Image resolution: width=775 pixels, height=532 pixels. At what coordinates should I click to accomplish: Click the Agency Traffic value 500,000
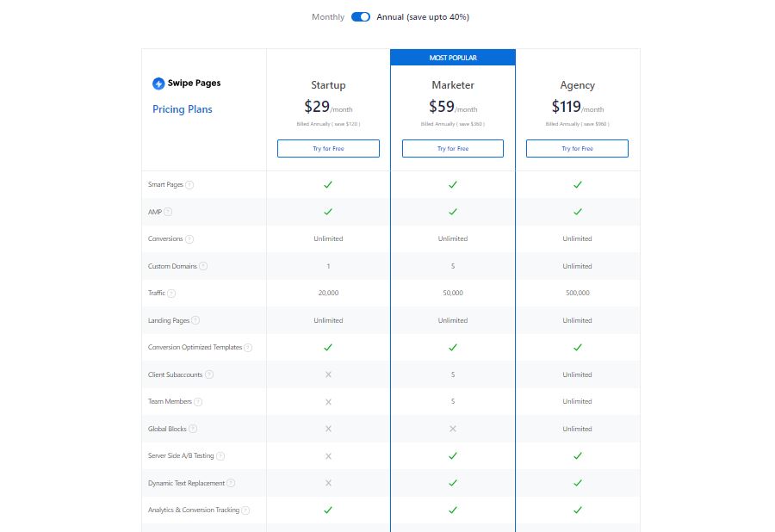coord(577,293)
